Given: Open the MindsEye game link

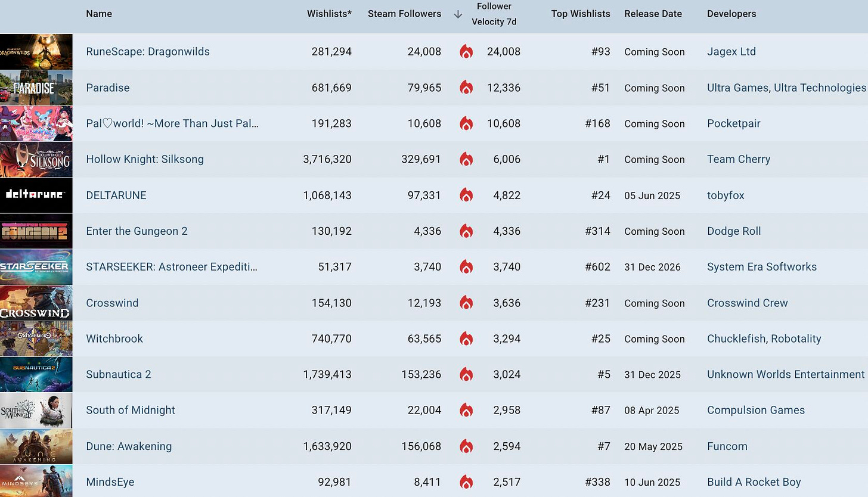Looking at the screenshot, I should 110,482.
